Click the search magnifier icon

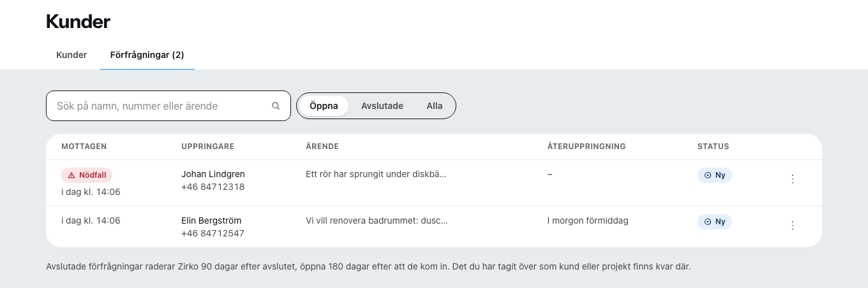[276, 106]
